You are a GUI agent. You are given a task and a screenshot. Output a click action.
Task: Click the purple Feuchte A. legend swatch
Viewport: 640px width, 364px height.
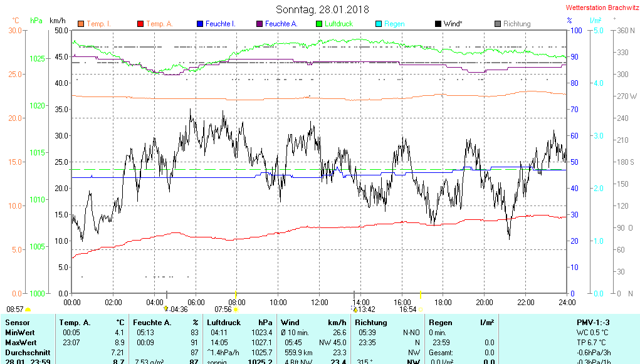click(x=259, y=24)
